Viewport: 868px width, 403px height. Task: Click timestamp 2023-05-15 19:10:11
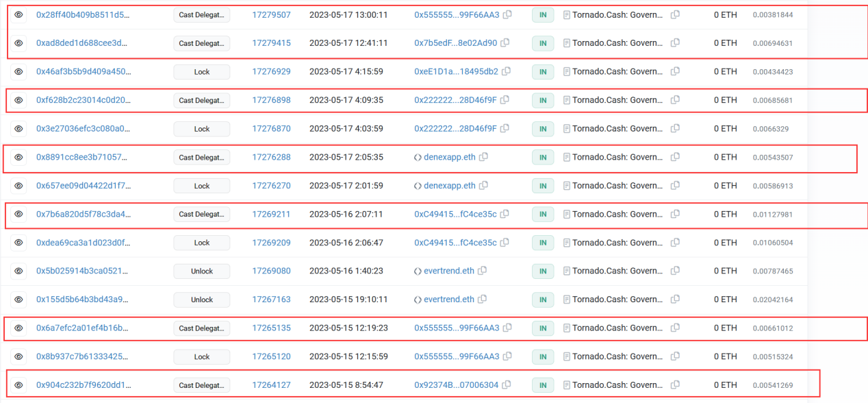coord(348,300)
